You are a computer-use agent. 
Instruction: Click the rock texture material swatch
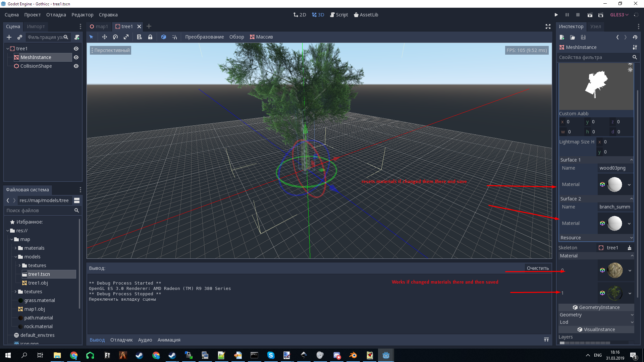(615, 270)
